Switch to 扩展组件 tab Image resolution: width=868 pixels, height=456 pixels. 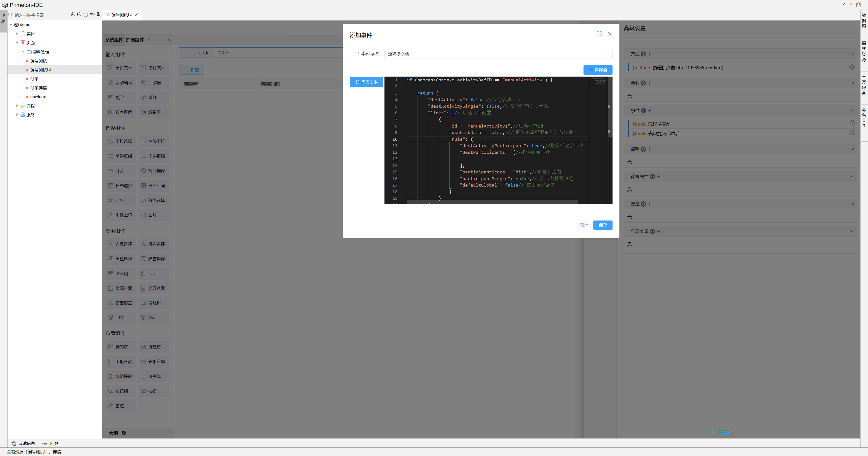coord(135,40)
